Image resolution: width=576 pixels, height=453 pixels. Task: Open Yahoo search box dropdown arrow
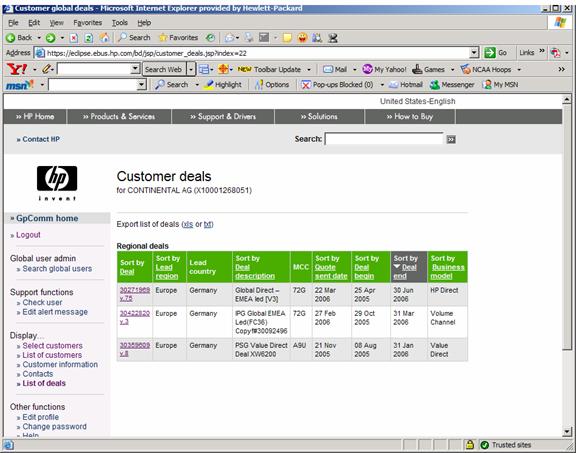point(135,69)
